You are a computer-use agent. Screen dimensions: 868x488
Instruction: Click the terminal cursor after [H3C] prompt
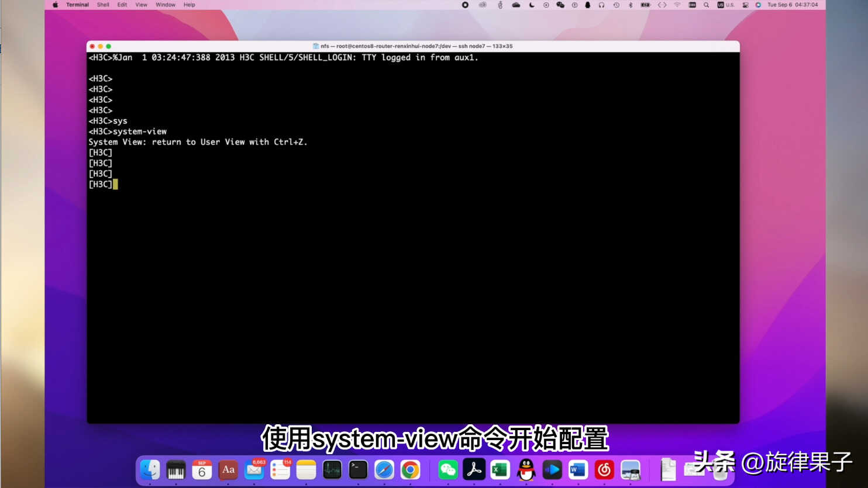click(115, 184)
